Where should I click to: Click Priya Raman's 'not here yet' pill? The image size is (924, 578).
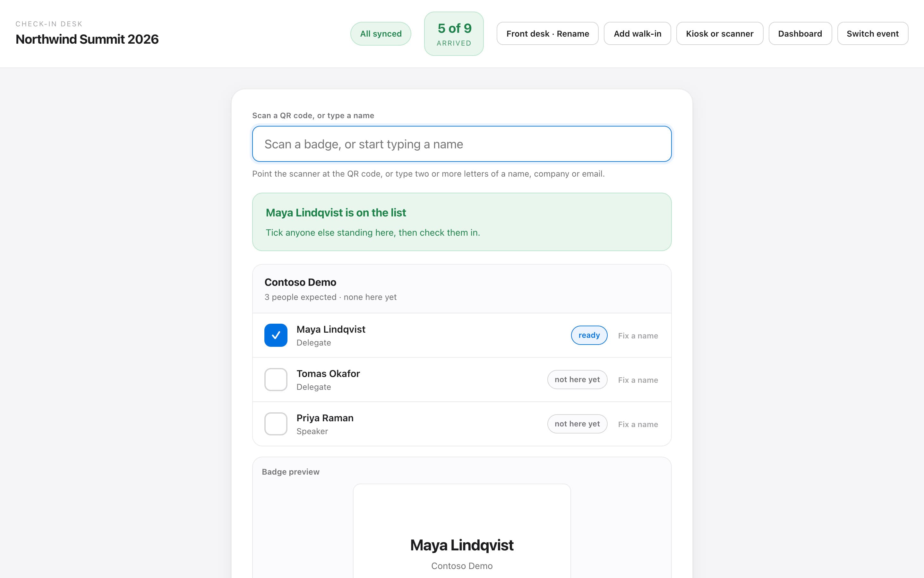(577, 424)
